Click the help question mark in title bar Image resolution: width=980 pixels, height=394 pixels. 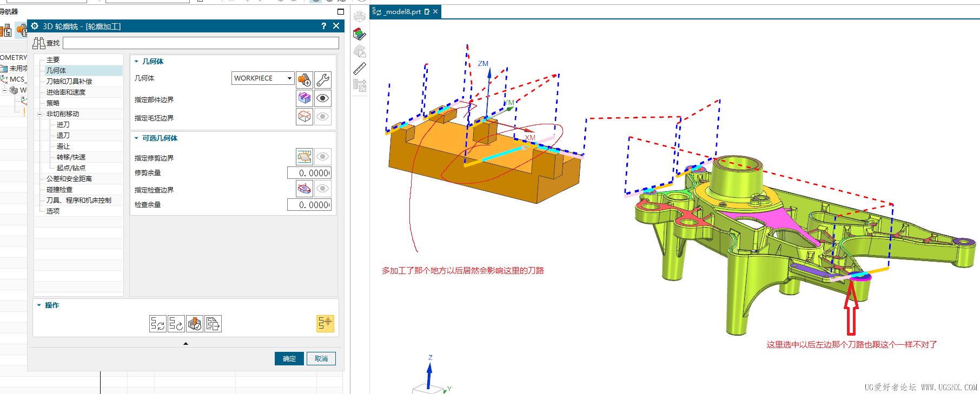point(323,26)
